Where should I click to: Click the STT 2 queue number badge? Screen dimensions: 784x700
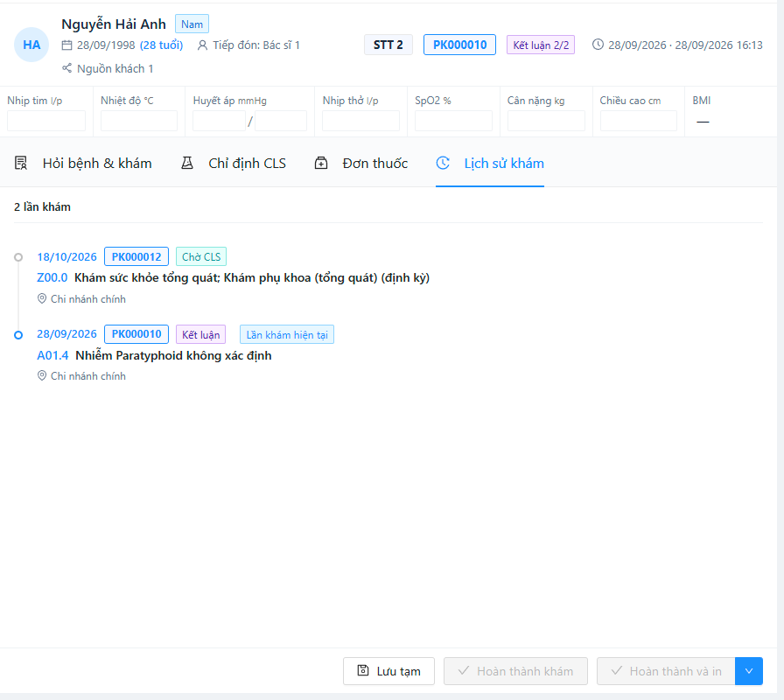[x=388, y=45]
